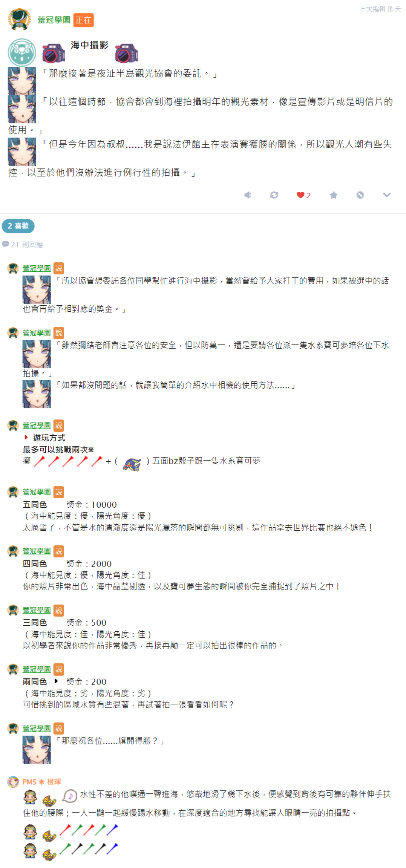
Task: Click the music note speech bubble emoticon
Action: coord(70,796)
